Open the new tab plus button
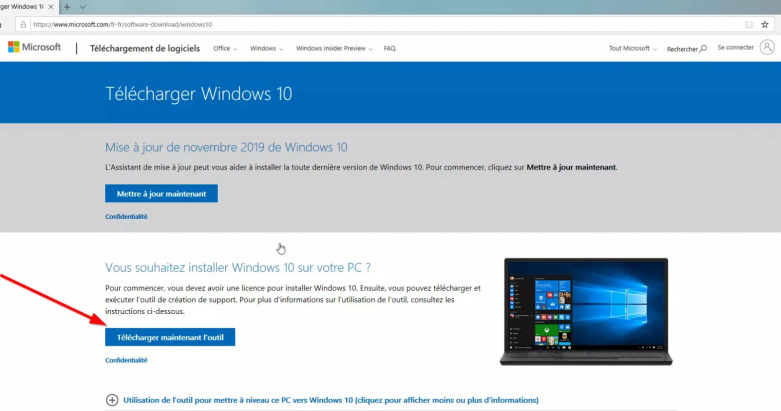Screen dimensions: 781x411 67,7
